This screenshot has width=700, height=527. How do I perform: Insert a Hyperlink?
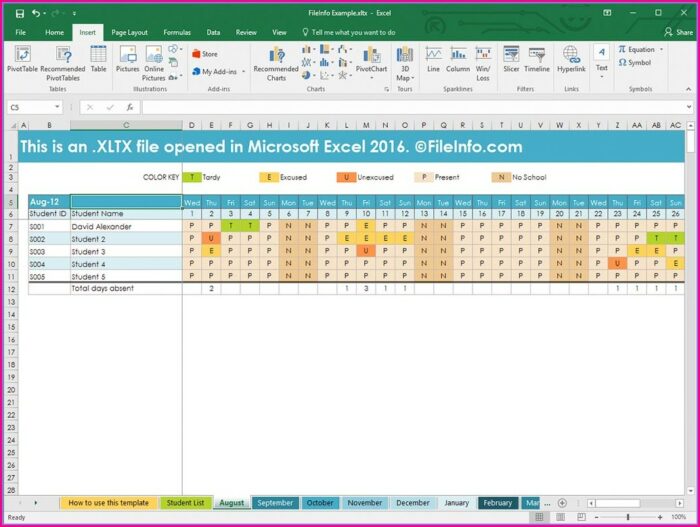pos(571,59)
